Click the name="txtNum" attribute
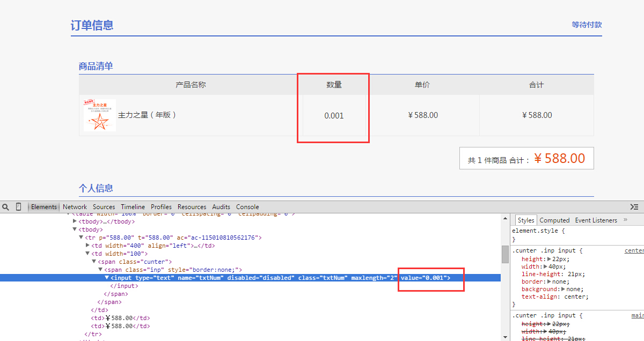Viewport: 644px width, 341px height. (x=201, y=278)
